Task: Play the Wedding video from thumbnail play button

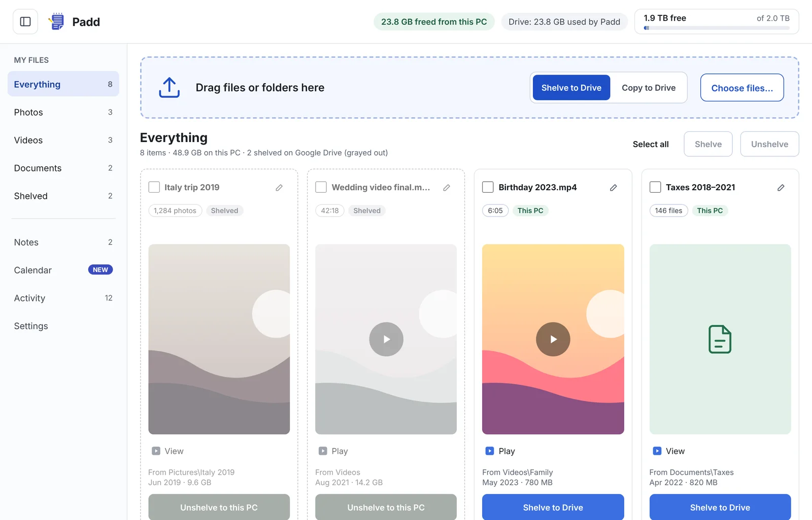Action: [386, 339]
